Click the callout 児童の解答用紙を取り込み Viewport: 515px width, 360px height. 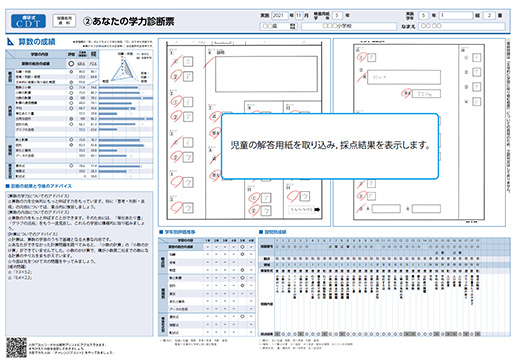tap(330, 146)
